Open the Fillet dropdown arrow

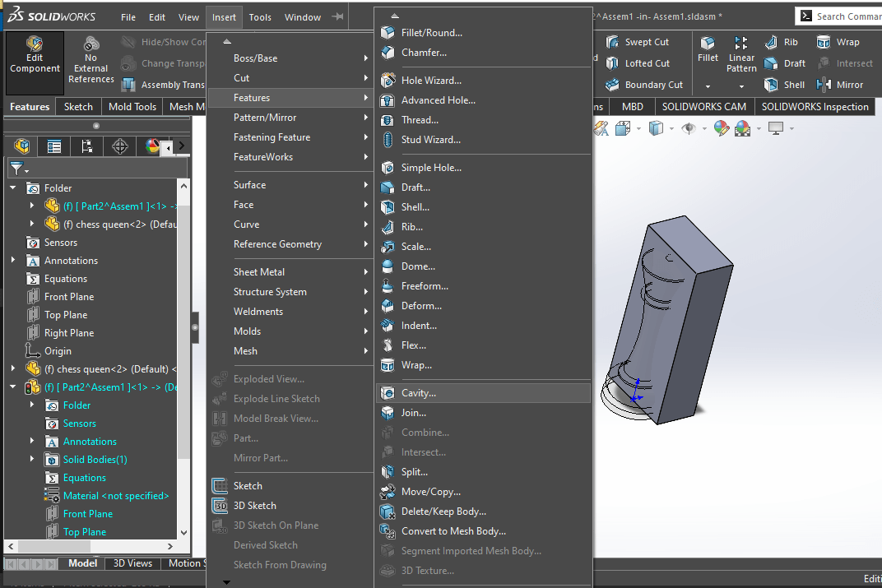(708, 86)
